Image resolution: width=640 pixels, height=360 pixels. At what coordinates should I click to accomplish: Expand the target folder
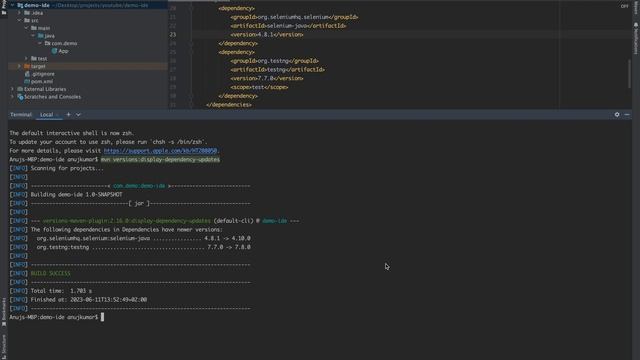20,66
